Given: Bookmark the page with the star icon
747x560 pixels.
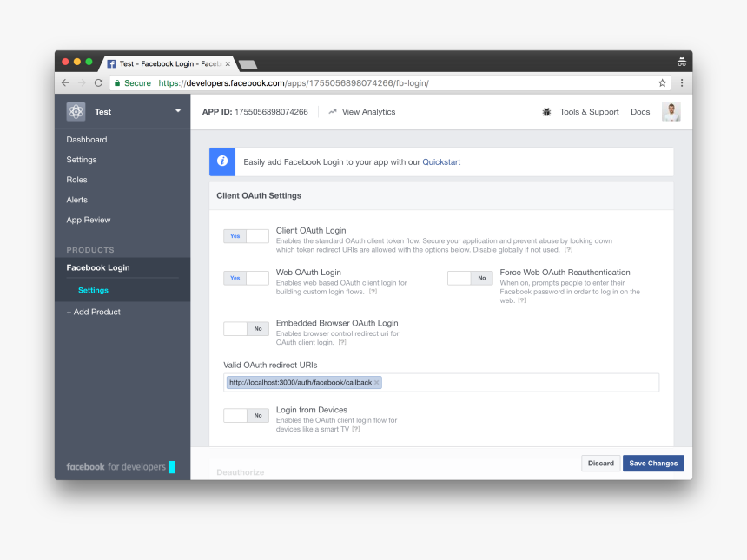Looking at the screenshot, I should pos(662,82).
